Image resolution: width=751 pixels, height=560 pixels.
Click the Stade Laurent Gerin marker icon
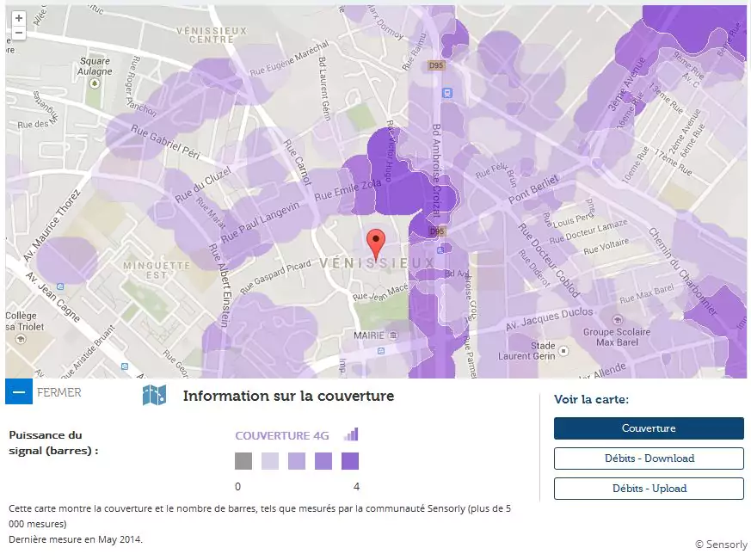pos(563,349)
